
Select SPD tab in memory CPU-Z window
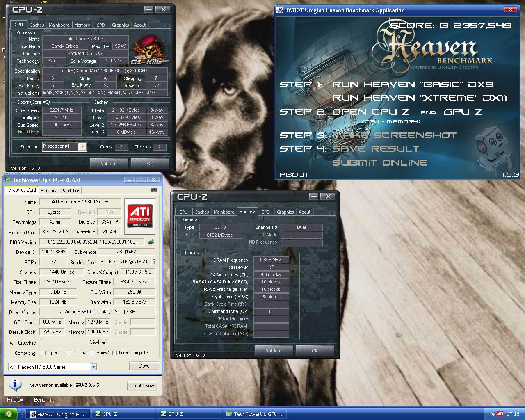pos(266,212)
